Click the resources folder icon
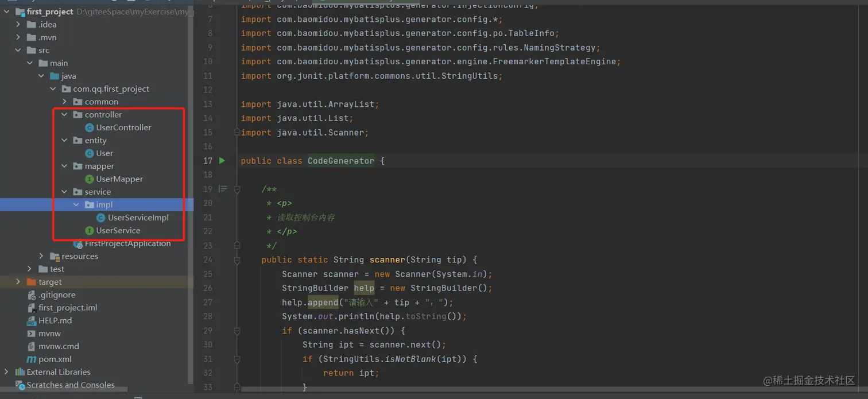The image size is (868, 399). point(55,256)
